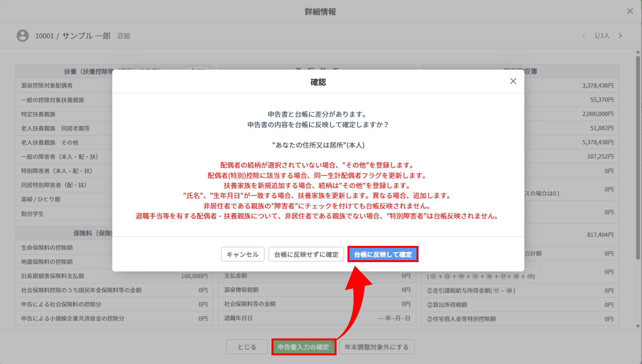Open the 詳細 link beside employee name

[123, 36]
